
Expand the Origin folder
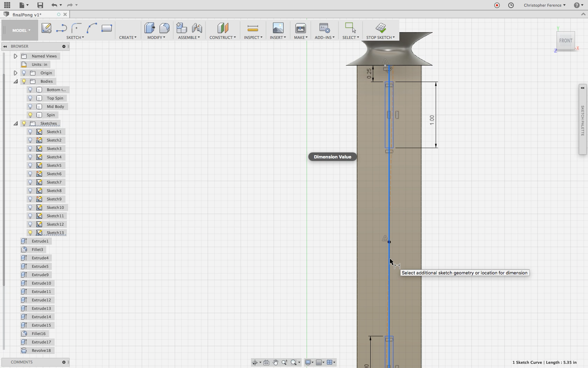(15, 73)
